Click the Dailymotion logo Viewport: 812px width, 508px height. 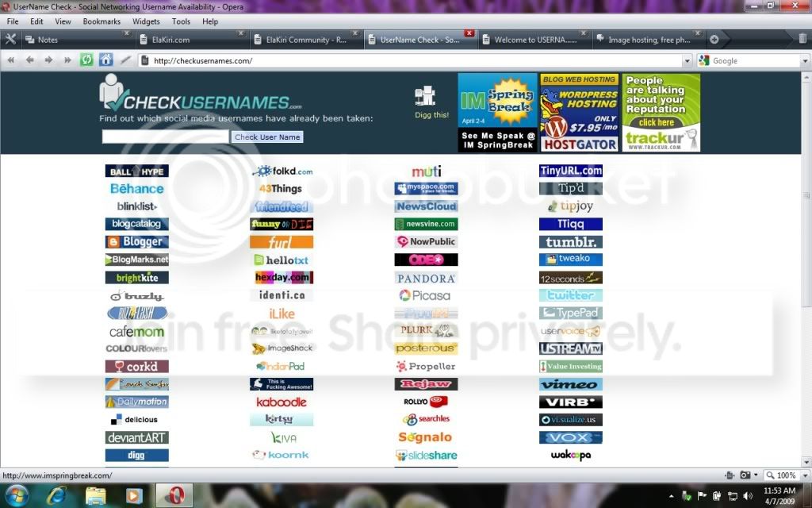pos(136,402)
